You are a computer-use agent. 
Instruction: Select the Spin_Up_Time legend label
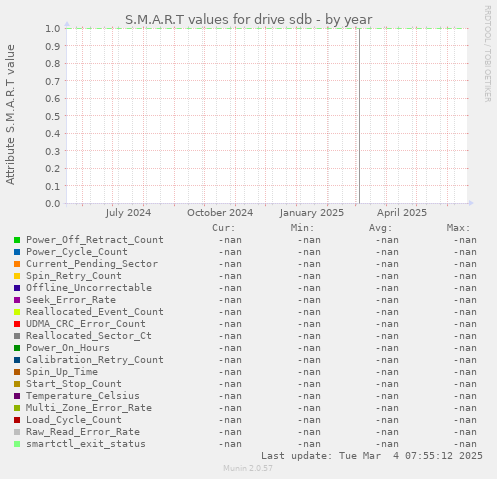(x=62, y=372)
